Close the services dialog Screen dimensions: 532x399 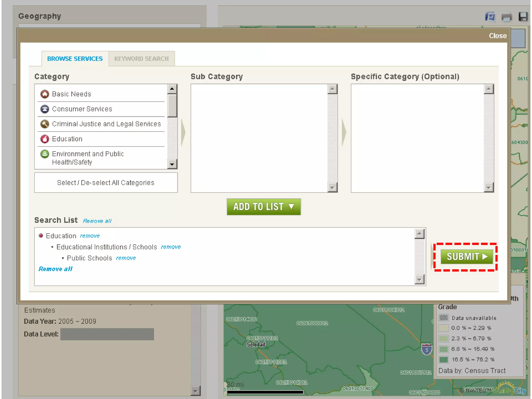(x=497, y=36)
